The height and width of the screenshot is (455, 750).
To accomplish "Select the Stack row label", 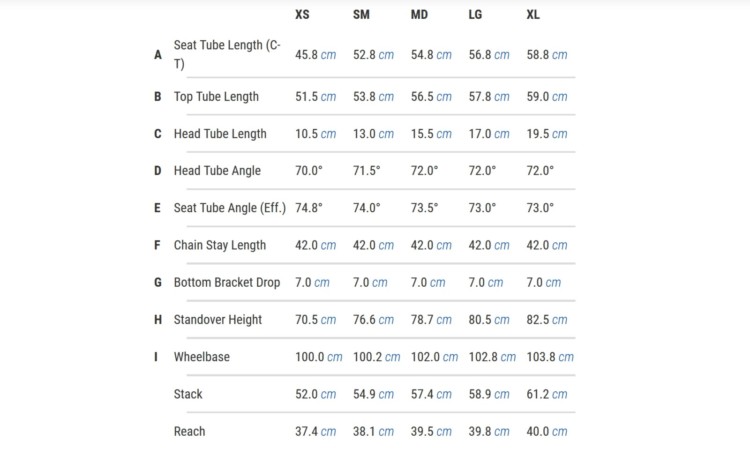I will point(188,394).
